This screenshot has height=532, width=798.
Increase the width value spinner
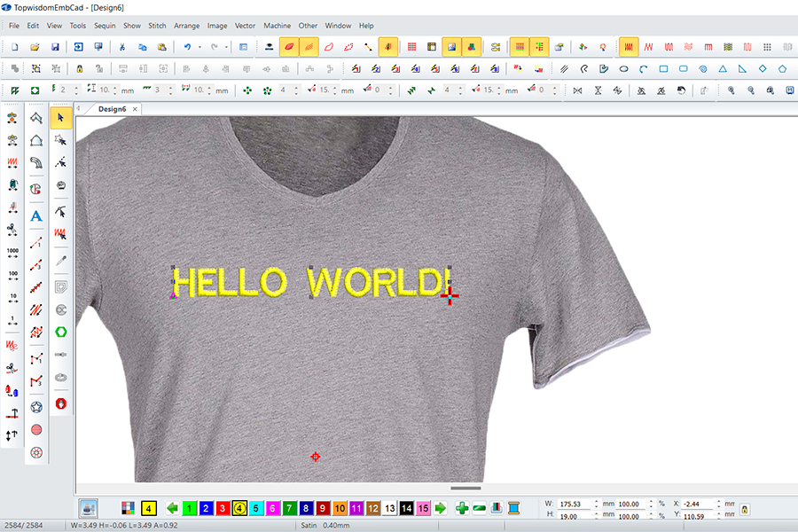(596, 501)
